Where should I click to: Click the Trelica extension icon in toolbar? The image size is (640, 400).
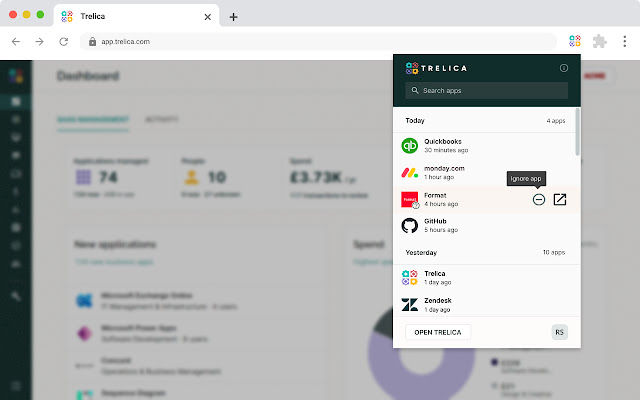(575, 41)
